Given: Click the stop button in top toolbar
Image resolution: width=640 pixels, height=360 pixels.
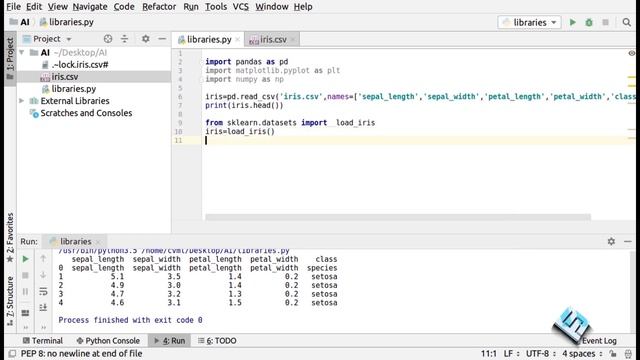Looking at the screenshot, I should [605, 22].
